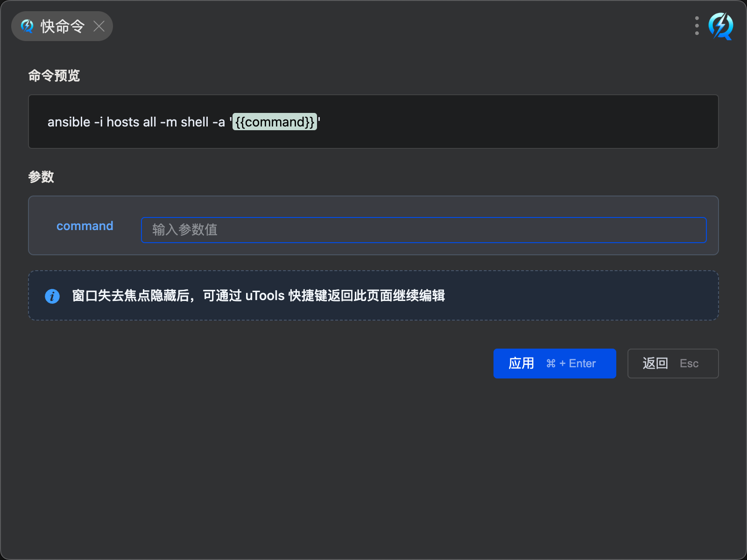Click the word hosts in the preview
Image resolution: width=747 pixels, height=560 pixels.
point(123,122)
